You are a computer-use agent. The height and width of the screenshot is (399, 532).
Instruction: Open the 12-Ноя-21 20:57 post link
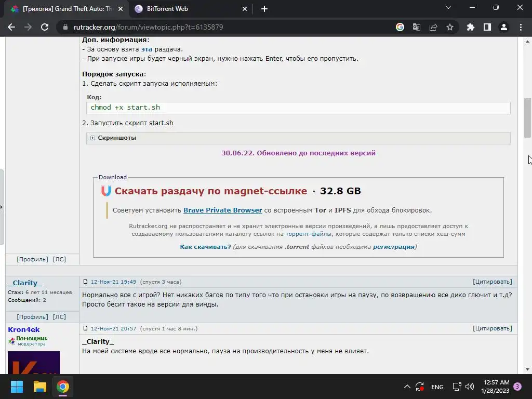tap(113, 328)
